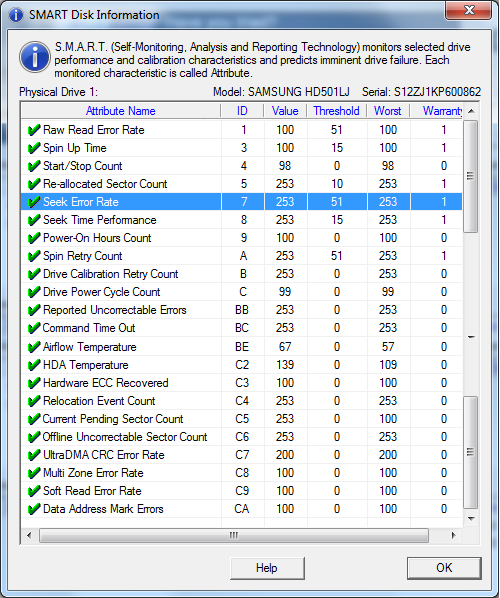The image size is (500, 598).
Task: Click the check icon beside Seek Time Performance
Action: [34, 220]
